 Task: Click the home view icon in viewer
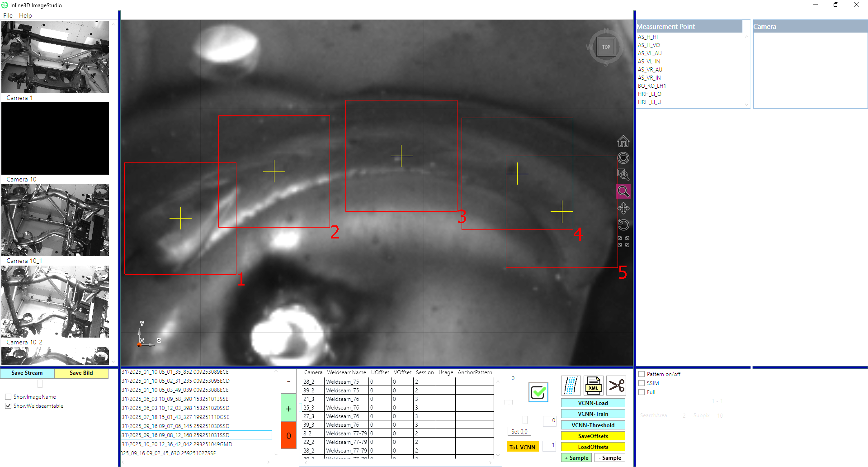tap(623, 141)
